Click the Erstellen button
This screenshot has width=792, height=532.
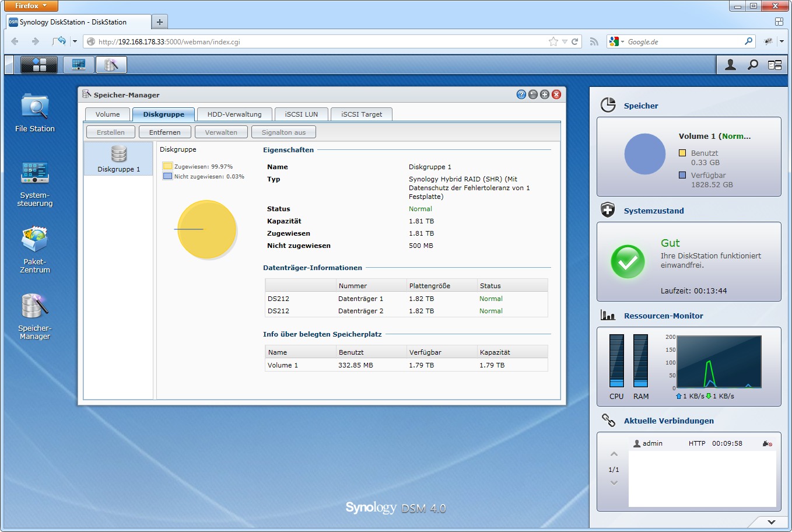click(111, 132)
